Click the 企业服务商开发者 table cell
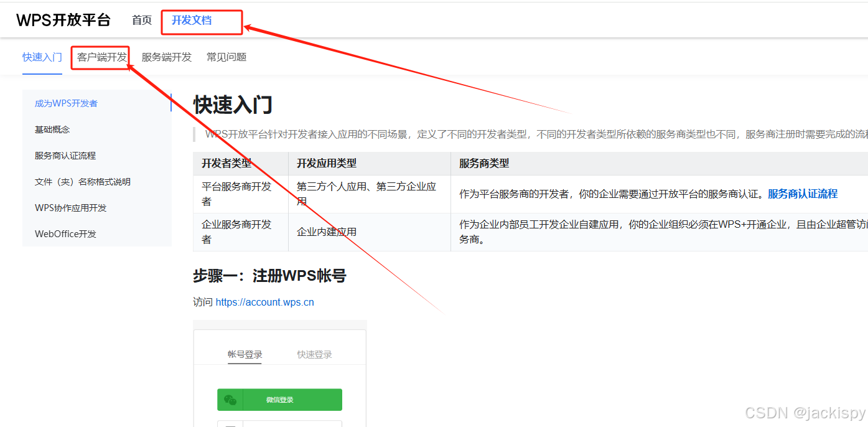This screenshot has height=427, width=868. pyautogui.click(x=241, y=232)
